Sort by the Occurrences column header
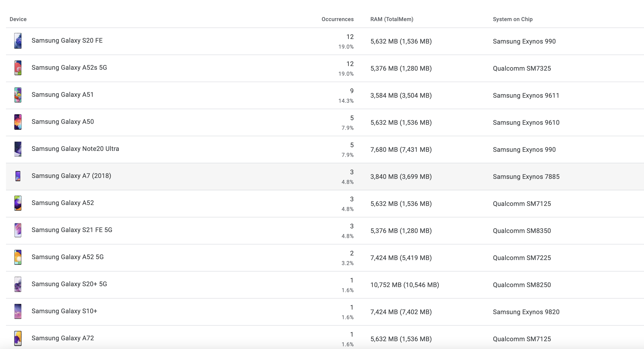The width and height of the screenshot is (644, 349). click(337, 19)
